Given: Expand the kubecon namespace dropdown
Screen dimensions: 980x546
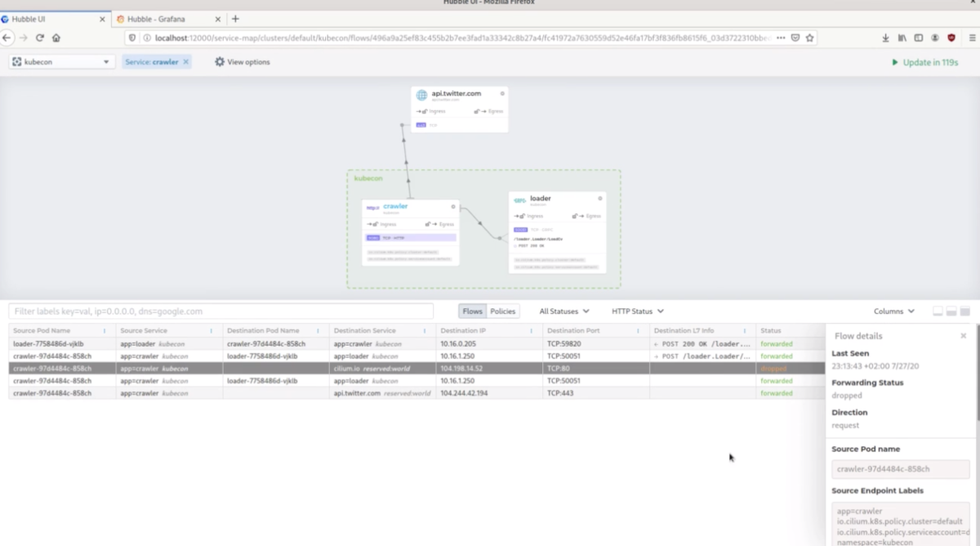Looking at the screenshot, I should pos(61,62).
